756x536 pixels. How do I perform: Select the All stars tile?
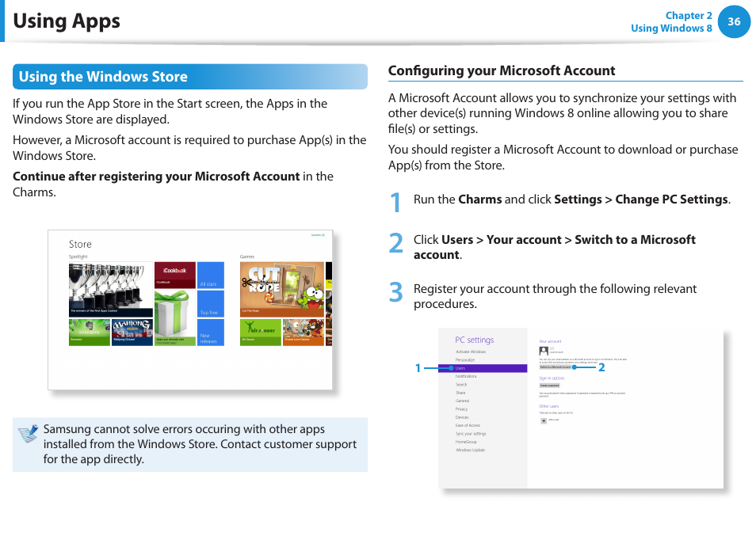tap(211, 275)
